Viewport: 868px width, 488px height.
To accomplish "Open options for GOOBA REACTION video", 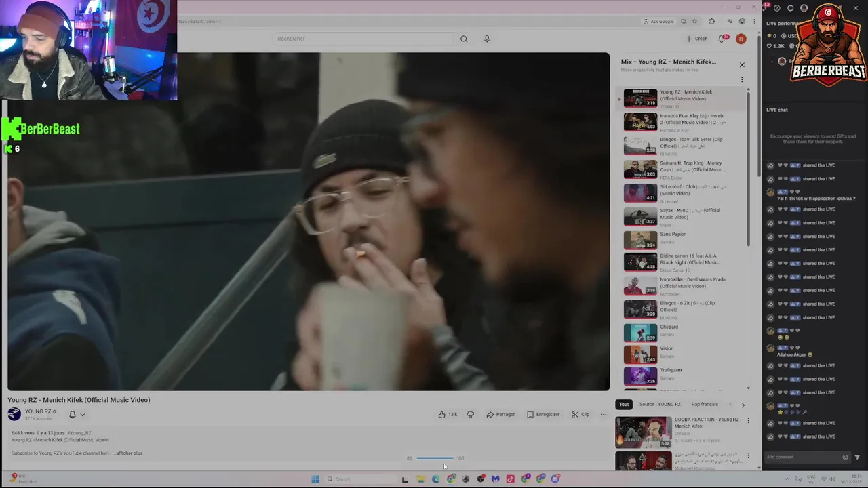I will pyautogui.click(x=749, y=421).
